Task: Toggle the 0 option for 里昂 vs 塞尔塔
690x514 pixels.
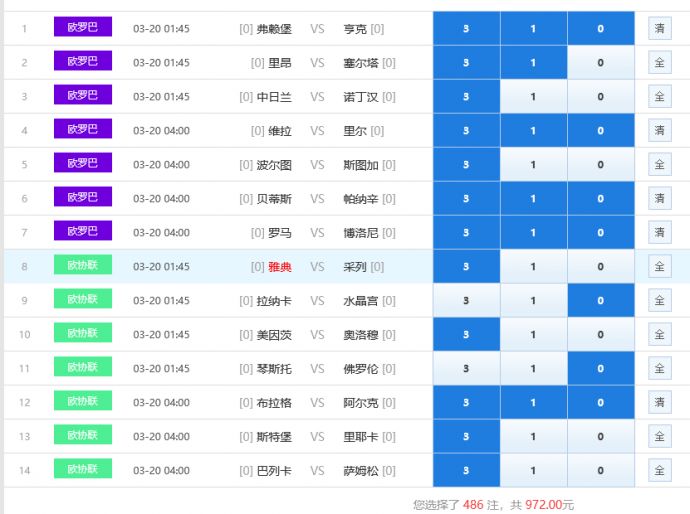Action: pyautogui.click(x=600, y=63)
